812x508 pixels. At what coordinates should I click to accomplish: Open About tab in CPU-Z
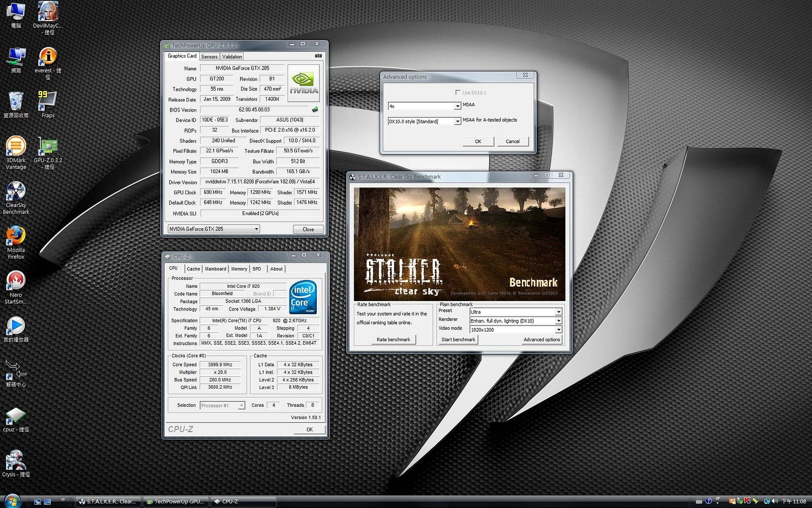[x=276, y=269]
